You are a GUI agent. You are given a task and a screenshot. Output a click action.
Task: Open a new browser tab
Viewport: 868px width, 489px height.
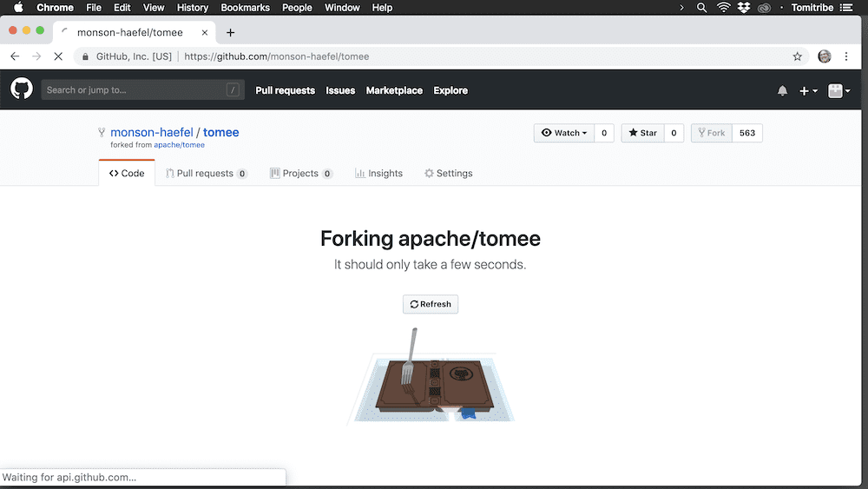(x=230, y=33)
